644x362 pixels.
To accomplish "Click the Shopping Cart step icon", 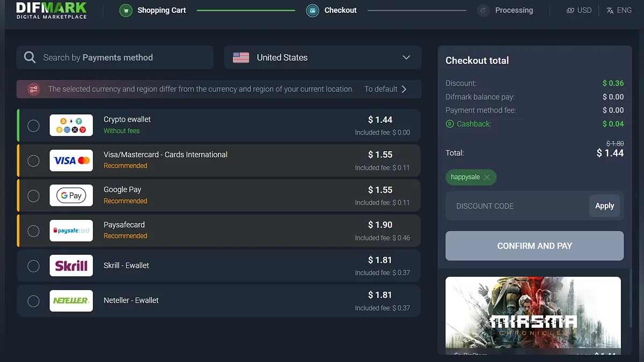I will pyautogui.click(x=126, y=10).
